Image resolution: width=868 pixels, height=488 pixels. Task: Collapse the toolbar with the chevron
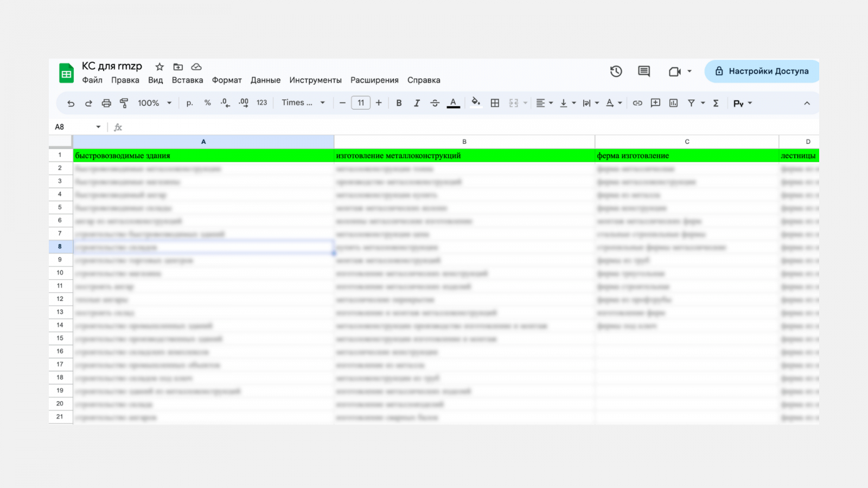(x=807, y=103)
